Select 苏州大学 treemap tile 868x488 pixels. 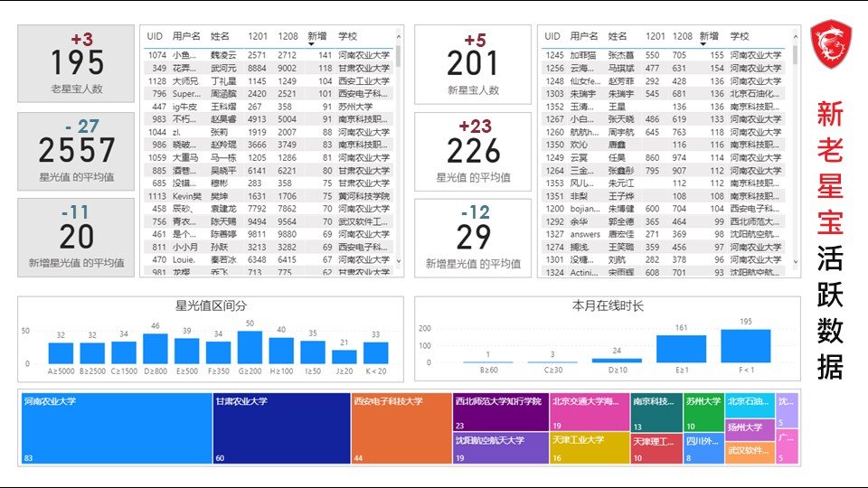point(703,413)
